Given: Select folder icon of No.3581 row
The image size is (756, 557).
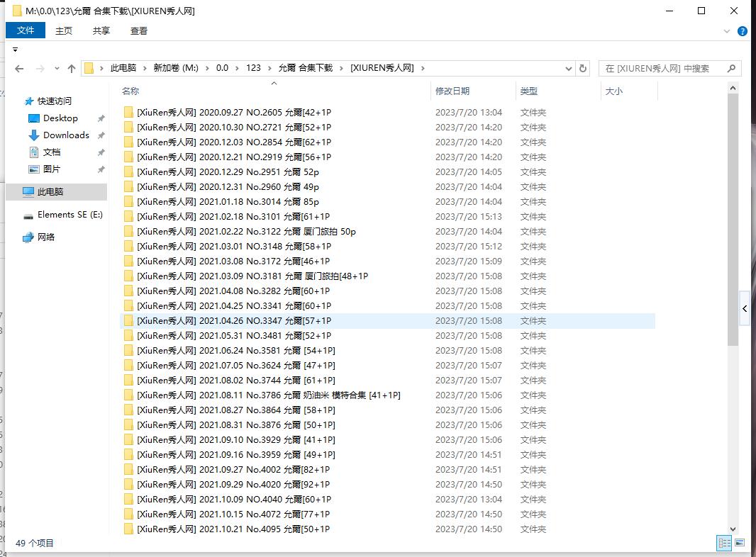Looking at the screenshot, I should [128, 351].
